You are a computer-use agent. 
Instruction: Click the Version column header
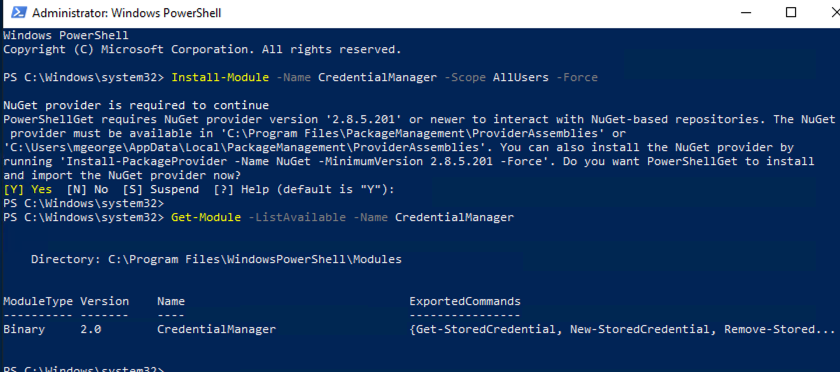(x=104, y=301)
